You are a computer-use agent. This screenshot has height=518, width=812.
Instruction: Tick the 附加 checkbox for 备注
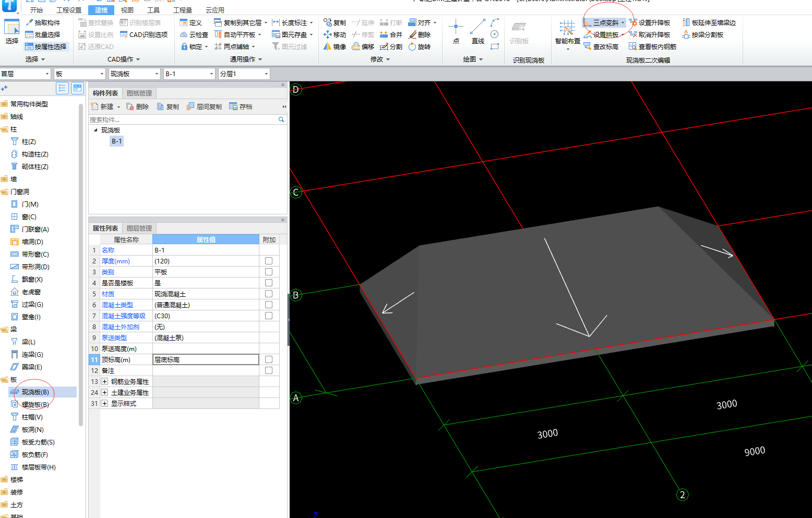tap(269, 370)
